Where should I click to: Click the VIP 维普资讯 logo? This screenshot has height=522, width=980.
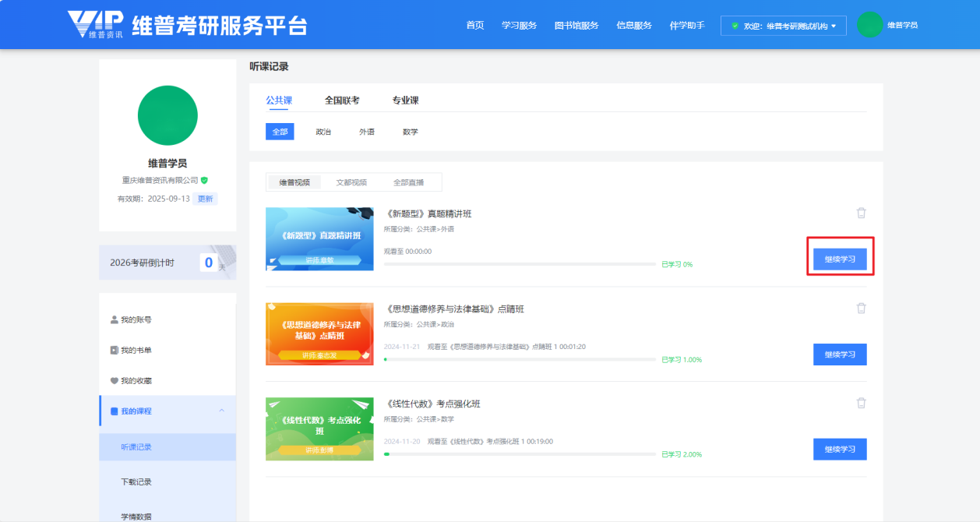[x=95, y=25]
